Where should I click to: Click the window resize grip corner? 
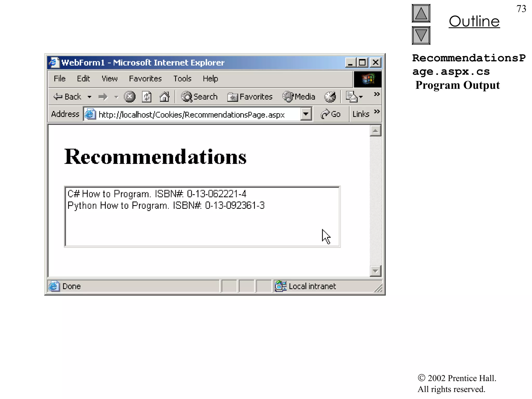[x=378, y=288]
